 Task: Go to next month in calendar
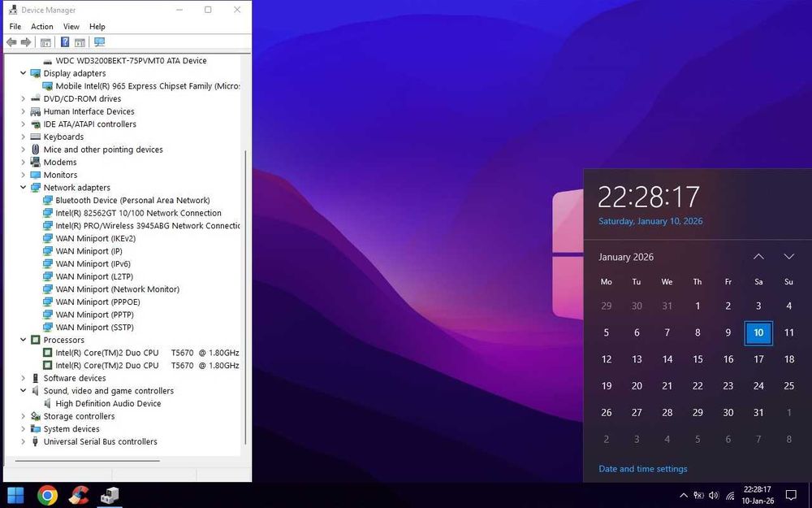(x=788, y=257)
